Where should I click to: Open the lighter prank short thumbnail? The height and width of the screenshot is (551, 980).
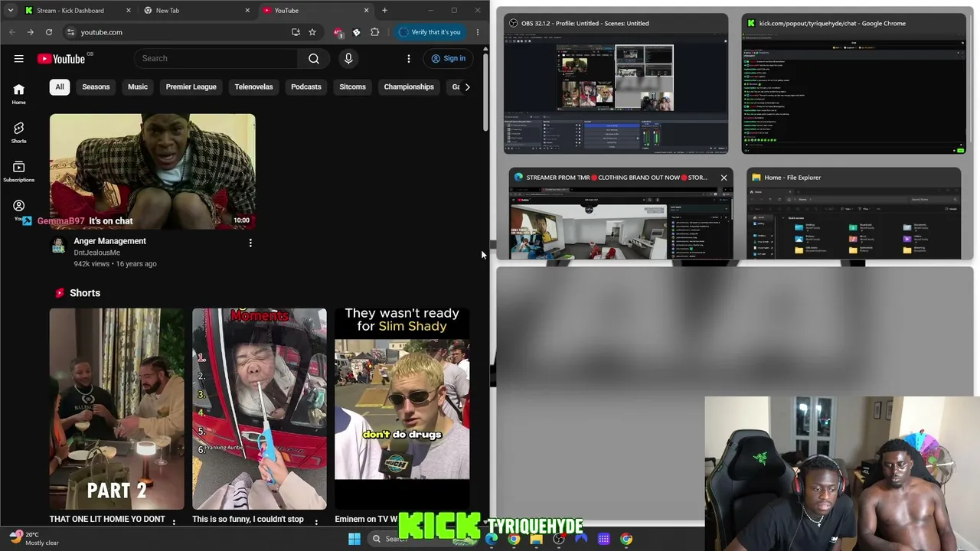click(x=260, y=409)
